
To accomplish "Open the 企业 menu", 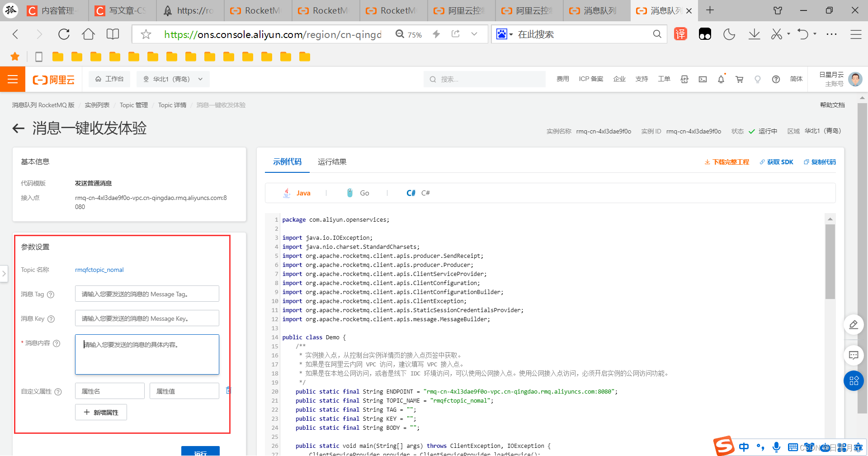I will [x=619, y=79].
